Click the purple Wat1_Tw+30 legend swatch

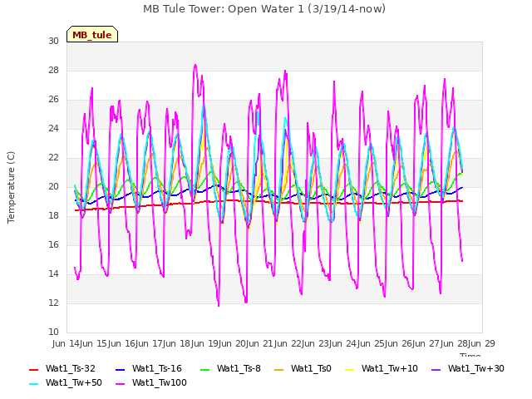[x=436, y=369]
